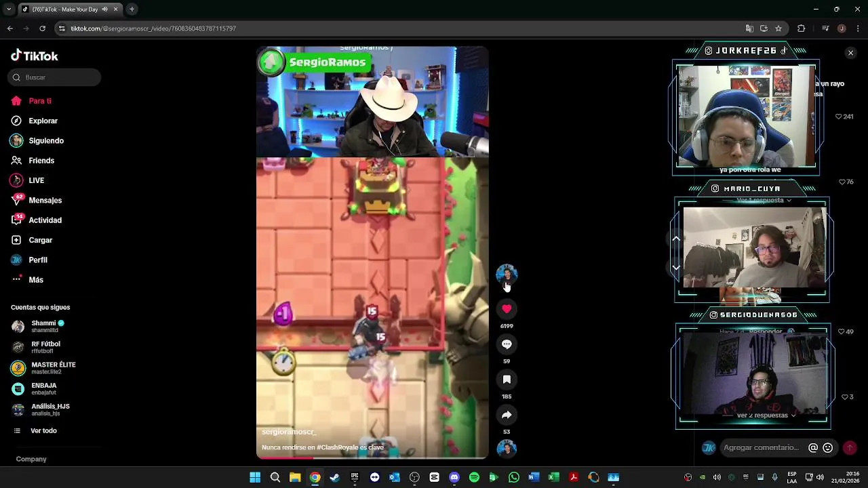Screen dimensions: 868x488
Task: Open Chrome tab search dropdown arrow
Action: coord(9,9)
